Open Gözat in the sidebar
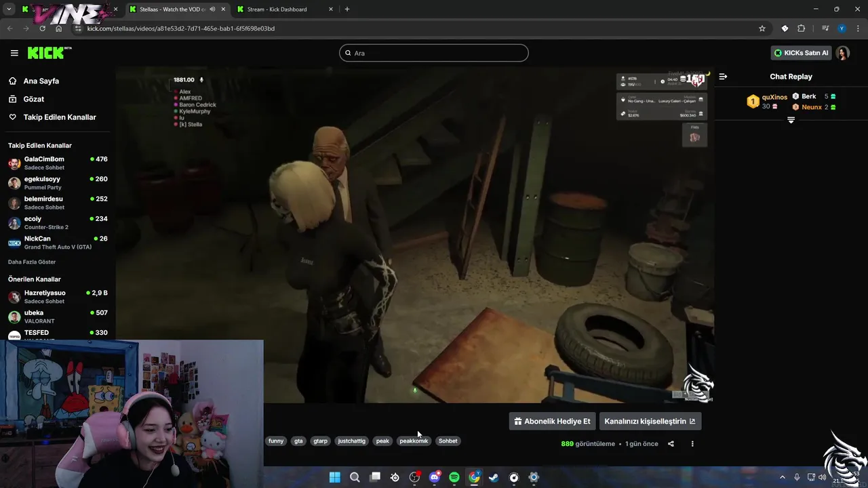This screenshot has height=488, width=868. click(x=34, y=99)
